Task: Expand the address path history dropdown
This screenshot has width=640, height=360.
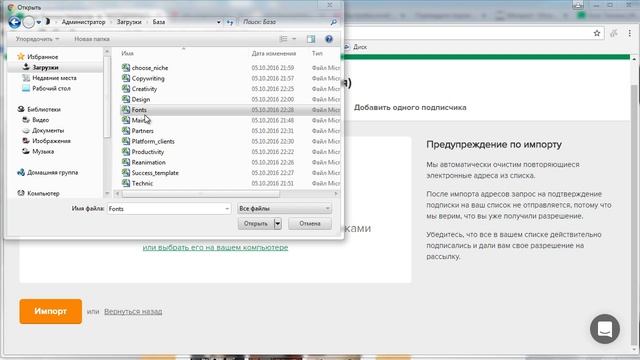Action: [219, 22]
